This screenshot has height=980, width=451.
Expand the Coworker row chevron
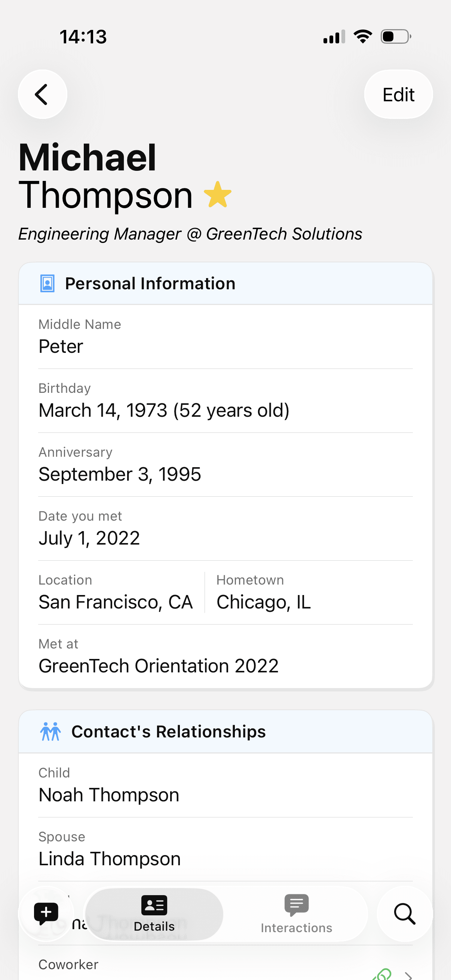coord(409,976)
